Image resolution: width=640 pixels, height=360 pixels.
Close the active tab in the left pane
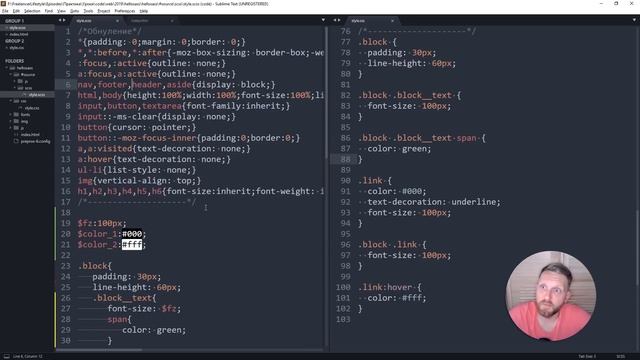coord(117,21)
